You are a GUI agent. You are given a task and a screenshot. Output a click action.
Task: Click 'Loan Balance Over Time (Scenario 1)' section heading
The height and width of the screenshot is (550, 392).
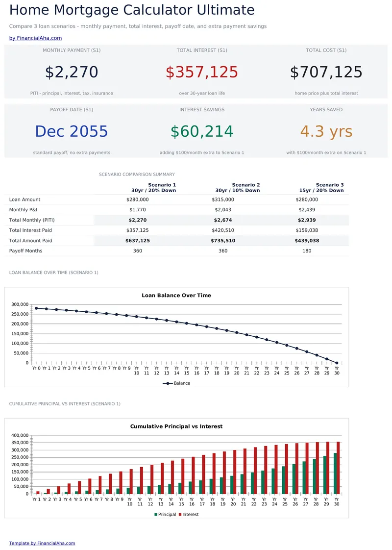pos(53,273)
